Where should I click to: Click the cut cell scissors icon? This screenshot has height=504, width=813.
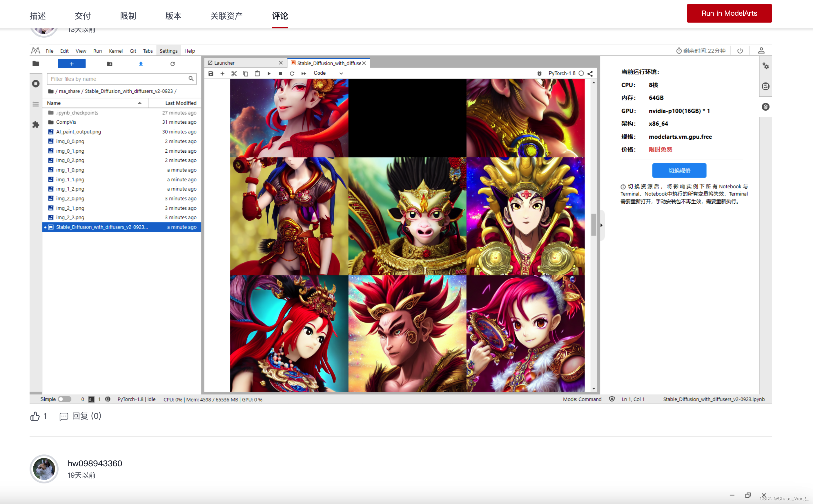pos(234,73)
